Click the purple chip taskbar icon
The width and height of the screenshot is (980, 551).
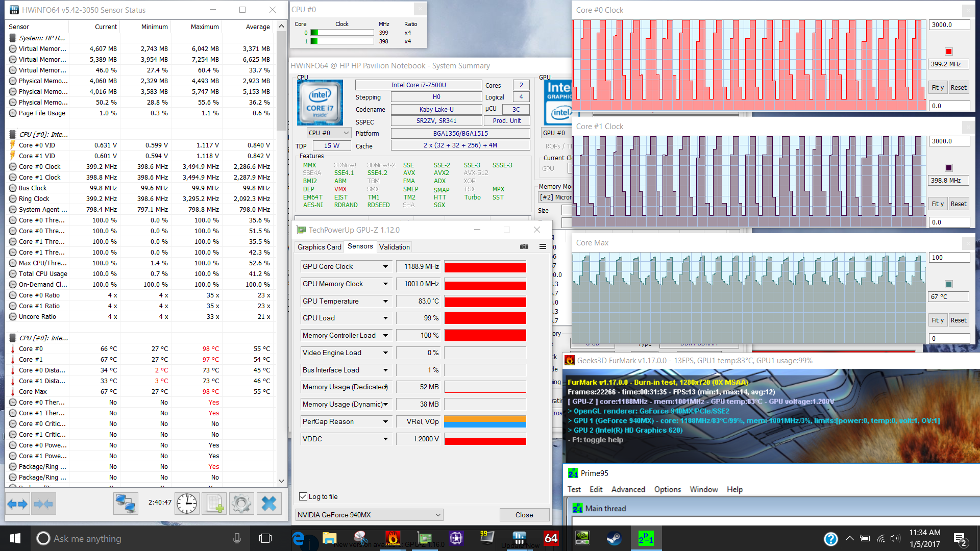click(x=456, y=538)
